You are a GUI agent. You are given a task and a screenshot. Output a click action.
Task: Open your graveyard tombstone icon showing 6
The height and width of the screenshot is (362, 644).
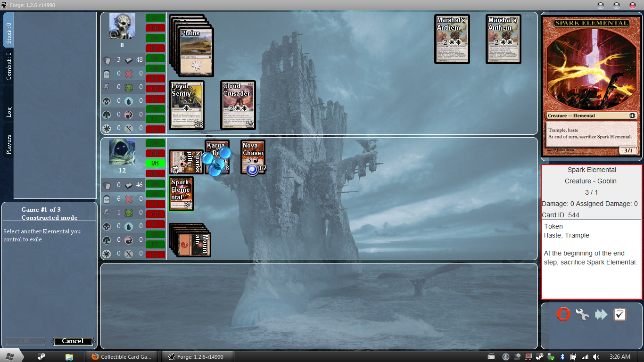[x=107, y=199]
